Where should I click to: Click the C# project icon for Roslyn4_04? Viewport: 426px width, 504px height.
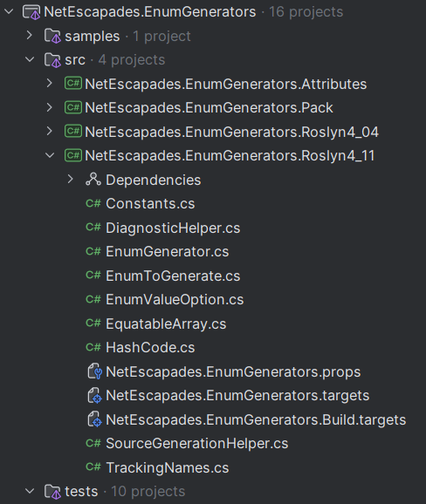73,132
